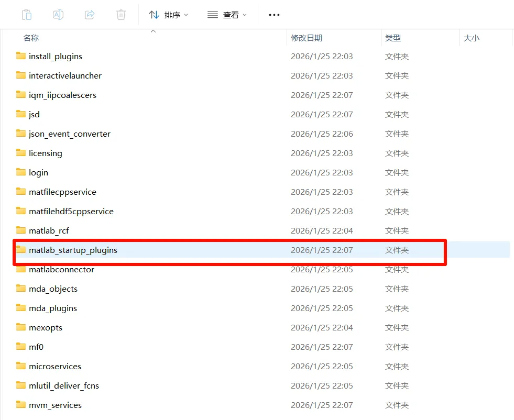Select the matlabconnector folder name
Screen dimensions: 514x420
coord(62,269)
